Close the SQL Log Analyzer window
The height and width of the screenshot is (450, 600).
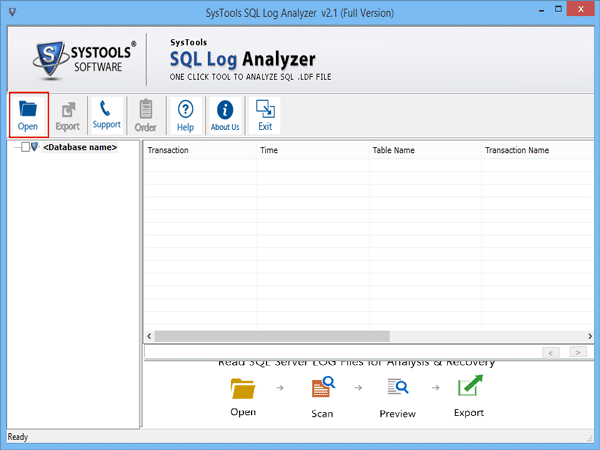point(580,9)
